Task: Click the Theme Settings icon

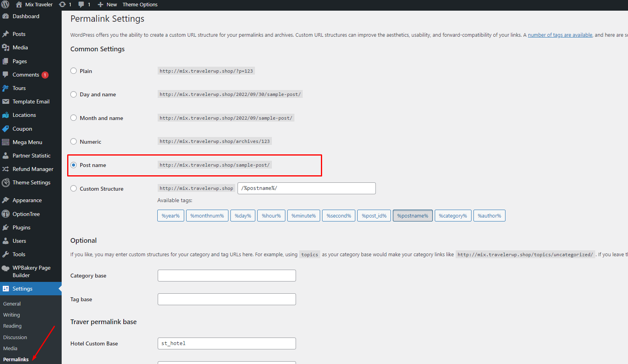Action: [x=6, y=182]
